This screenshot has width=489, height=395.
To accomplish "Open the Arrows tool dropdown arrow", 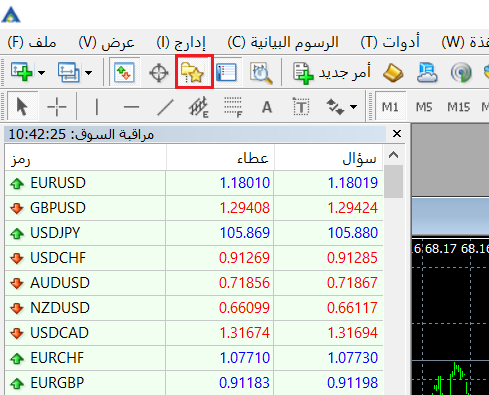I will 354,107.
